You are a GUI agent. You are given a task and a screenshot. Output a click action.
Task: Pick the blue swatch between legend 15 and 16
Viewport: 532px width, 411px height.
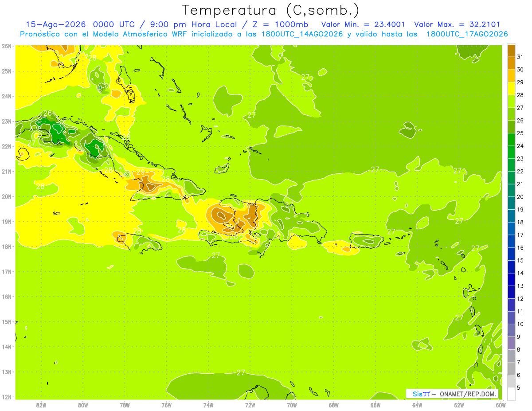pos(511,254)
